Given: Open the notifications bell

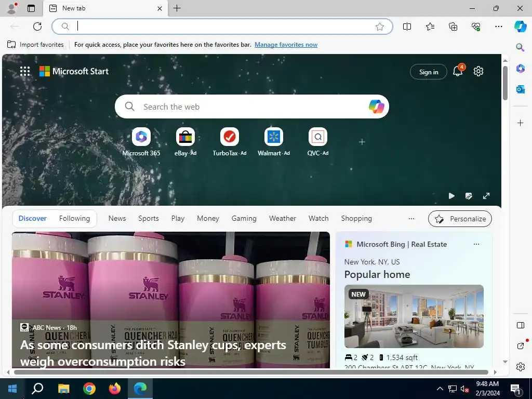Looking at the screenshot, I should pos(458,71).
